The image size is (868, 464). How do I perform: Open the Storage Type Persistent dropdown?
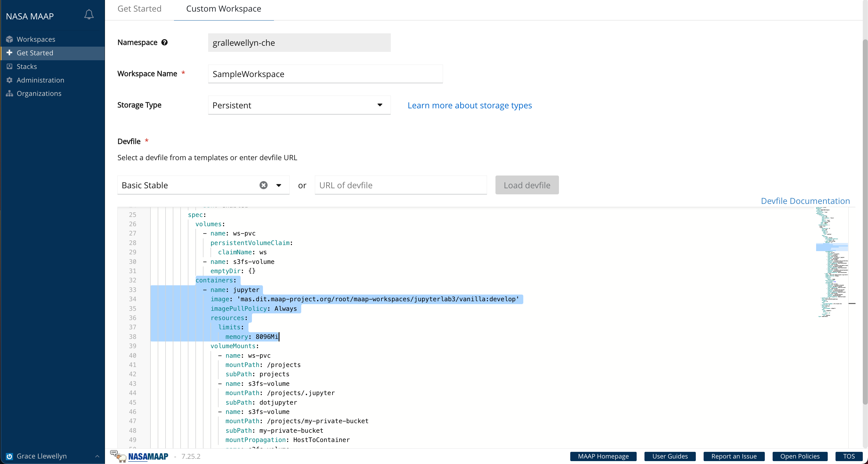[299, 105]
